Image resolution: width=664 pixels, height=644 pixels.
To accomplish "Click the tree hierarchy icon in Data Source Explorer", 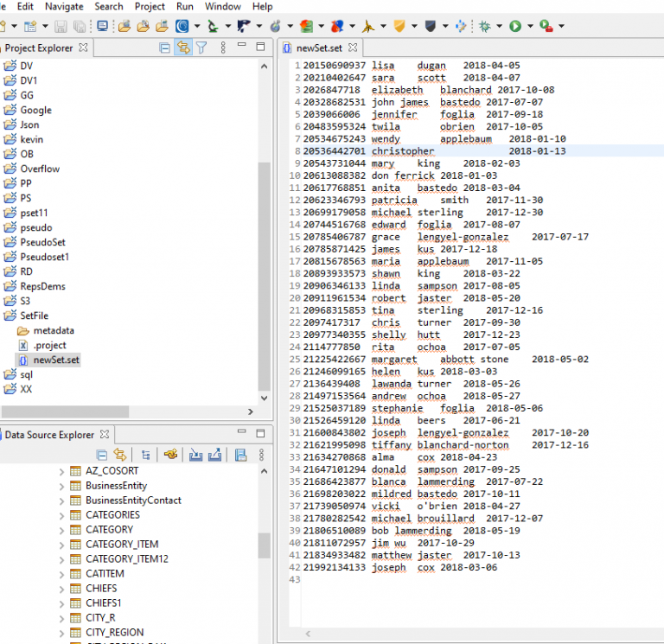I will pos(145,456).
